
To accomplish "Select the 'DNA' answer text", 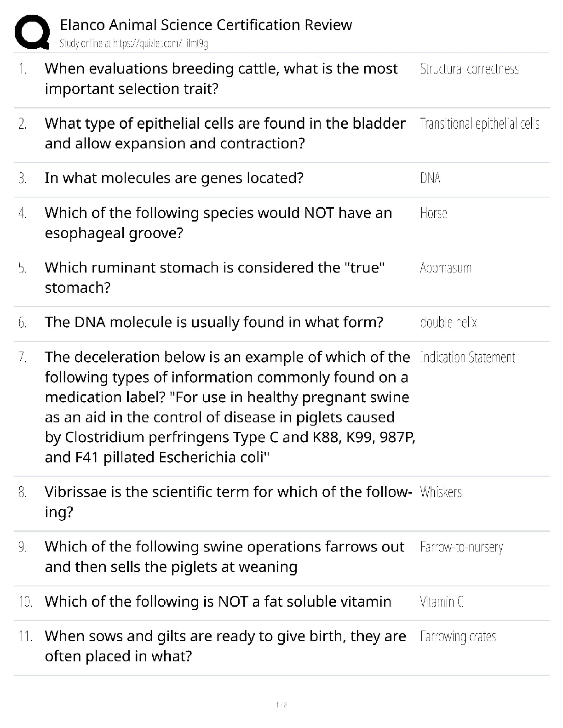I will point(430,178).
